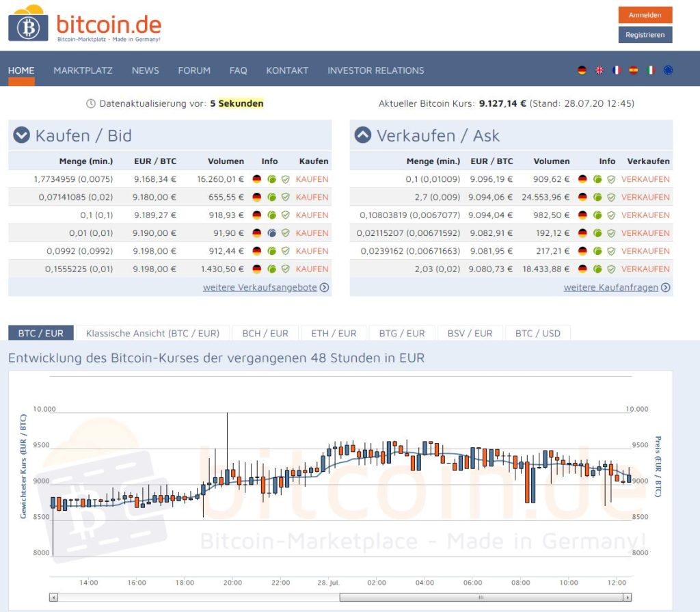The width and height of the screenshot is (700, 612).
Task: Click KAUFEN for 9.189,27 € offer
Action: (x=312, y=215)
